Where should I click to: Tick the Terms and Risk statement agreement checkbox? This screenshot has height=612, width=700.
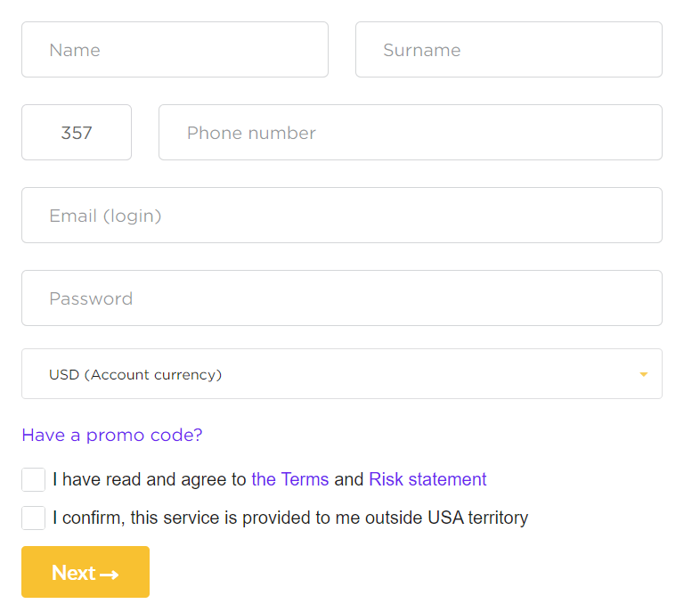(34, 479)
